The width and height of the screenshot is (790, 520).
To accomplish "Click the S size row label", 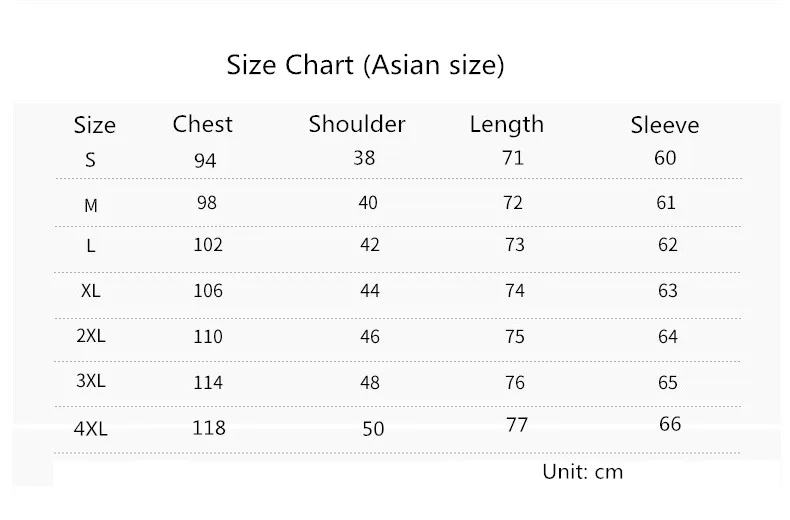I will coord(90,160).
